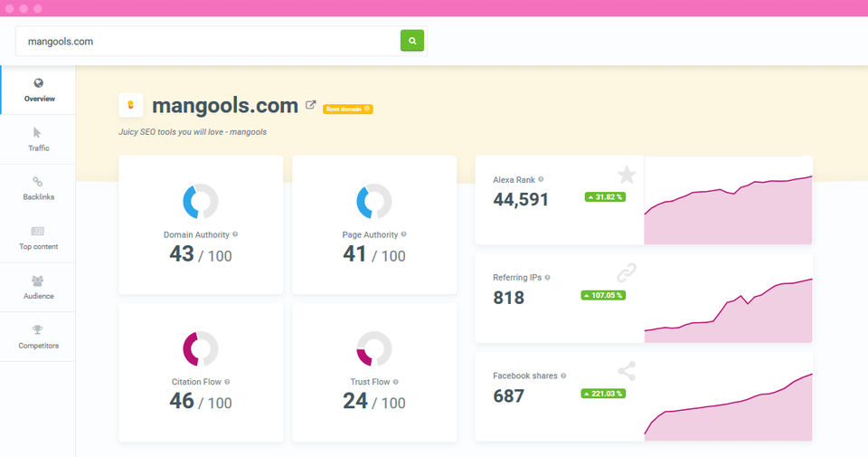Click the Facebook shares help icon
The width and height of the screenshot is (868, 457).
[563, 376]
